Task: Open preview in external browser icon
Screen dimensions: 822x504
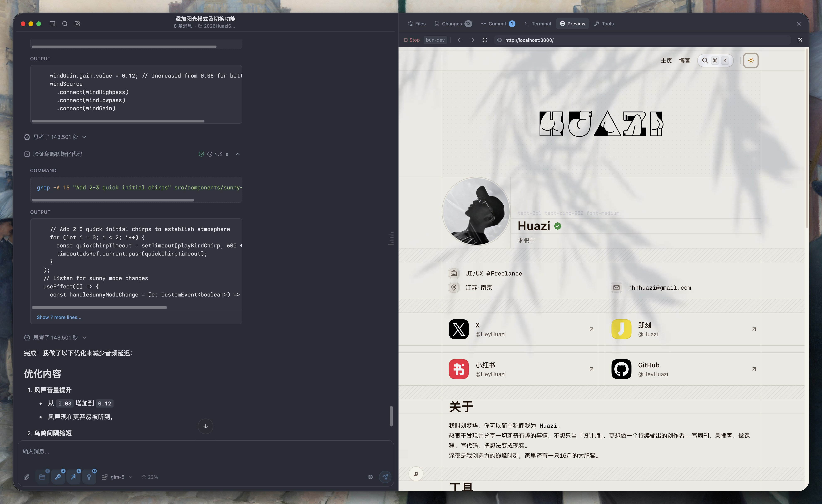Action: click(x=800, y=40)
